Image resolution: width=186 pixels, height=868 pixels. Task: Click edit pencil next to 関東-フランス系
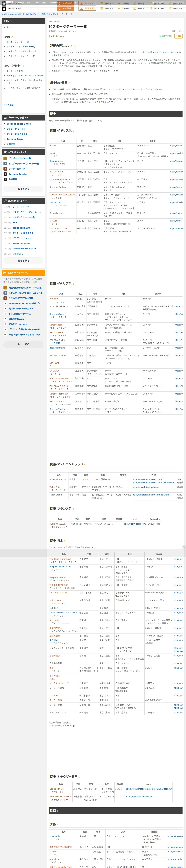coord(73,509)
